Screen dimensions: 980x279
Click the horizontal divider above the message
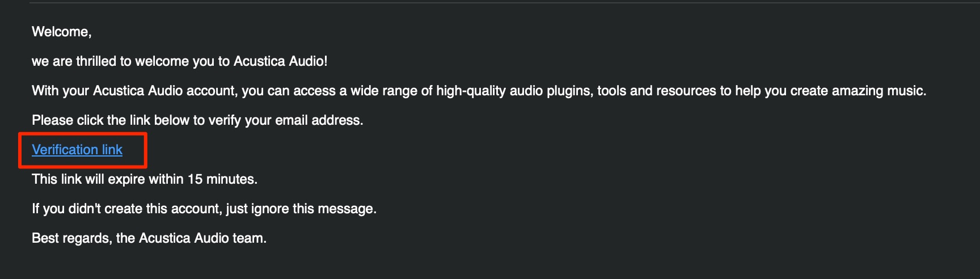[x=505, y=3]
